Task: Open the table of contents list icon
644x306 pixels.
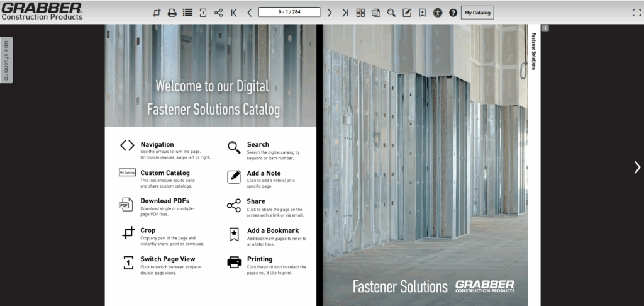Action: coord(187,13)
